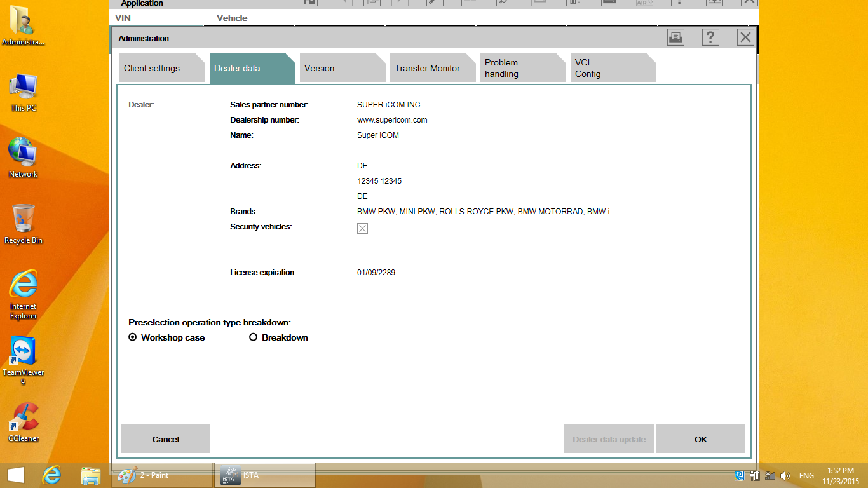Click the Preselection operation type breakdown heading
The width and height of the screenshot is (868, 488).
(x=210, y=323)
